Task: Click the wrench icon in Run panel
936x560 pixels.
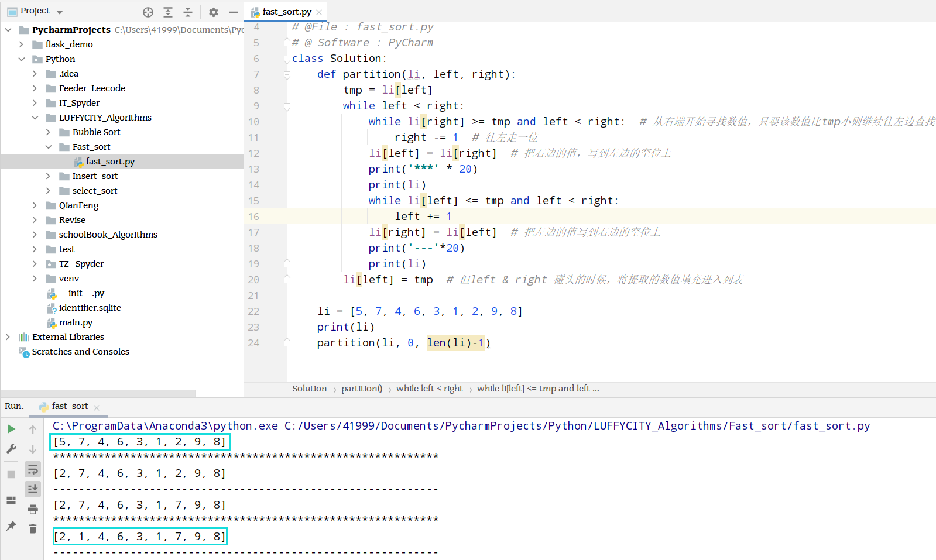Action: click(x=11, y=449)
